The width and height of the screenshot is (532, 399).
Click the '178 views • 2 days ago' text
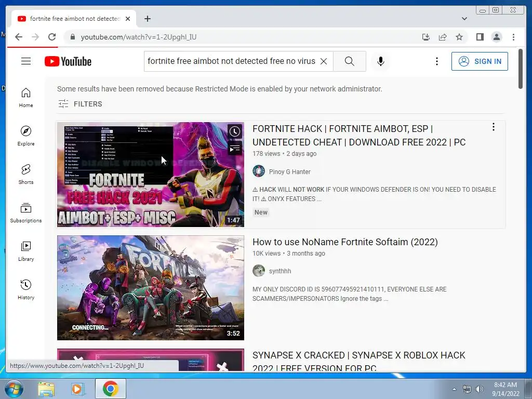(x=284, y=154)
